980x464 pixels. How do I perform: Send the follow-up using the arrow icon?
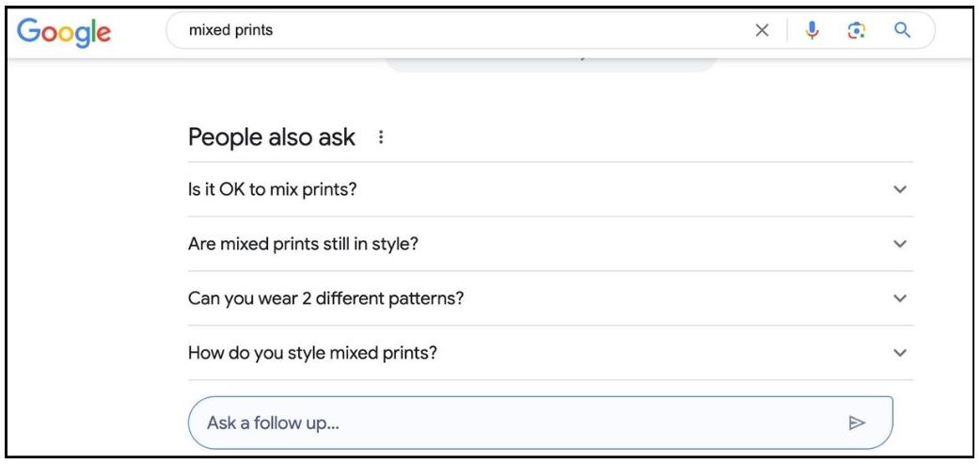pyautogui.click(x=856, y=423)
